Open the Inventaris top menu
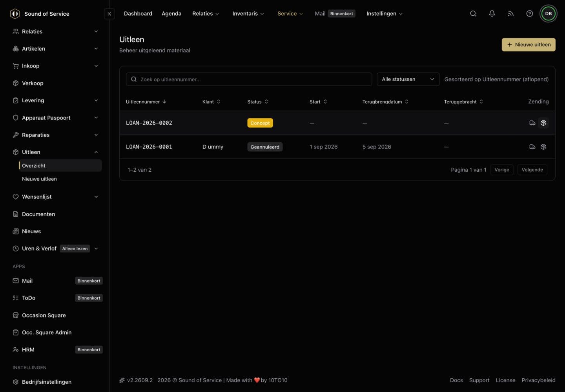 (248, 14)
